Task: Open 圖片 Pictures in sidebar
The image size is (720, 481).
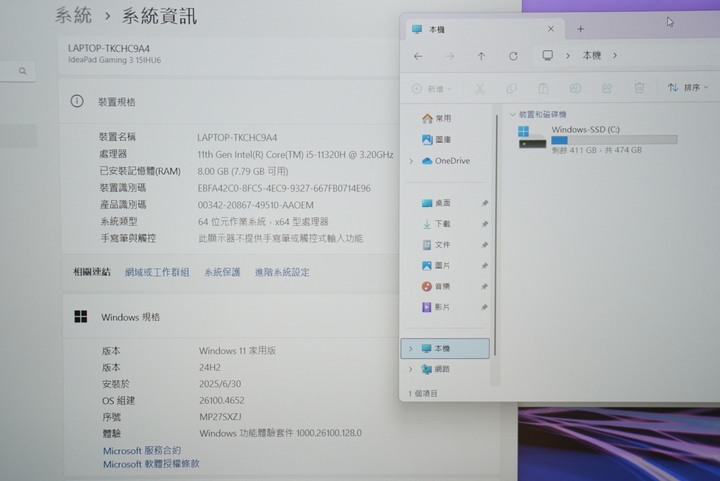Action: point(436,265)
